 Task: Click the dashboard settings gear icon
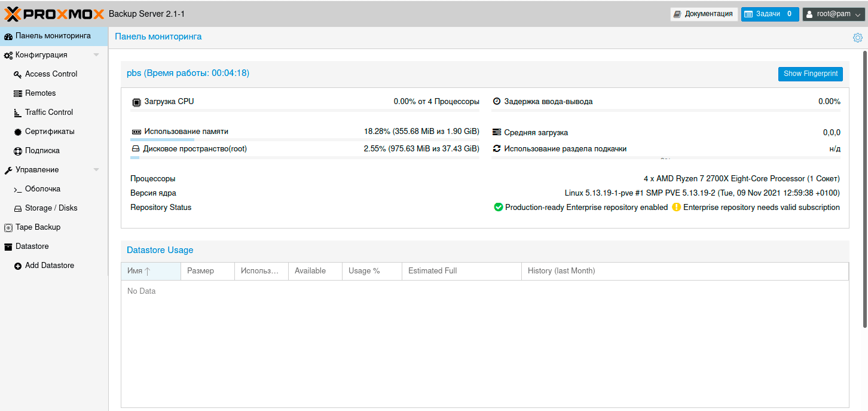(857, 38)
